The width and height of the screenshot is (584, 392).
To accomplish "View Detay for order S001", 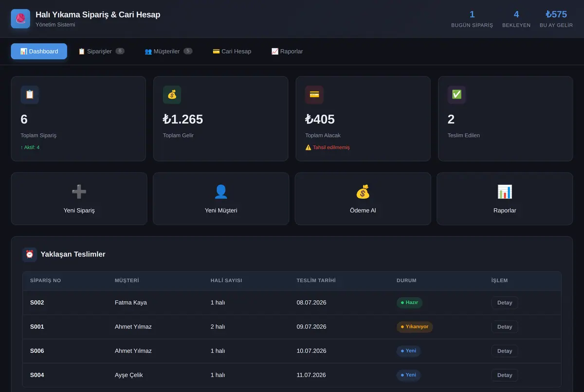I will 505,327.
